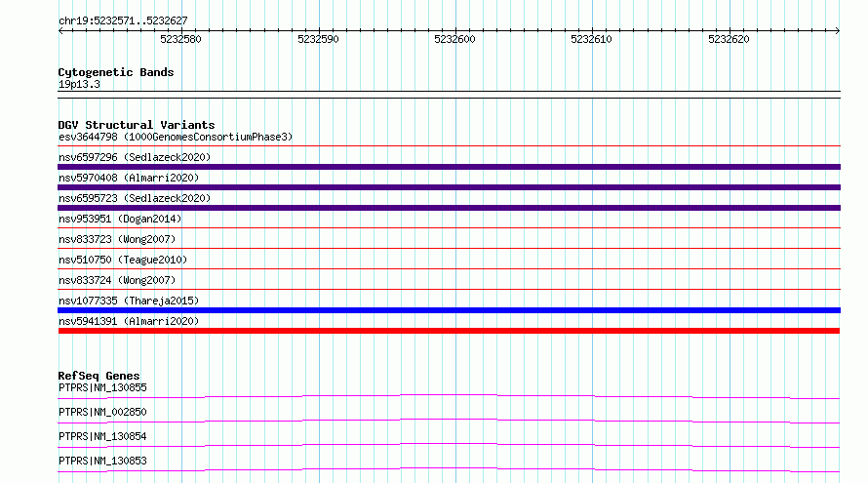
Task: Open transcript PTPRS|NM_002850
Action: (102, 412)
